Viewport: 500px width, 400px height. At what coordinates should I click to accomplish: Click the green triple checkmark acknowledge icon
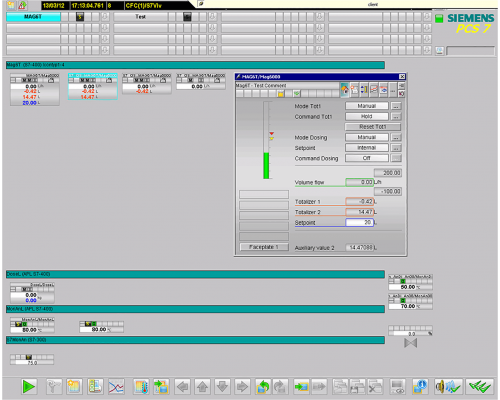tap(479, 387)
